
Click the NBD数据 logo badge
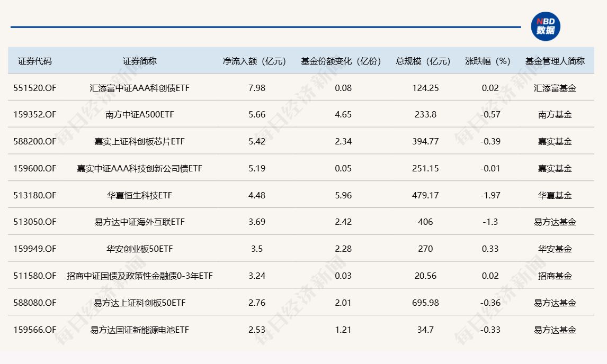[x=546, y=26]
